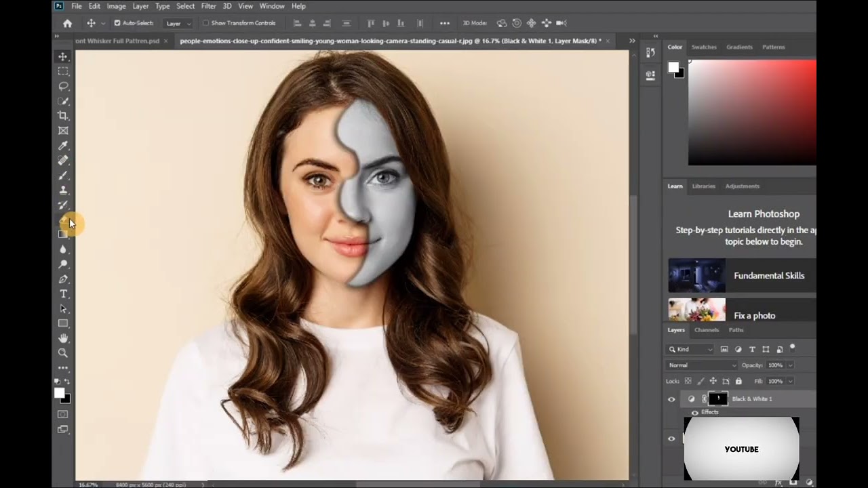Open the Auto-Select Layer dropdown

[178, 24]
